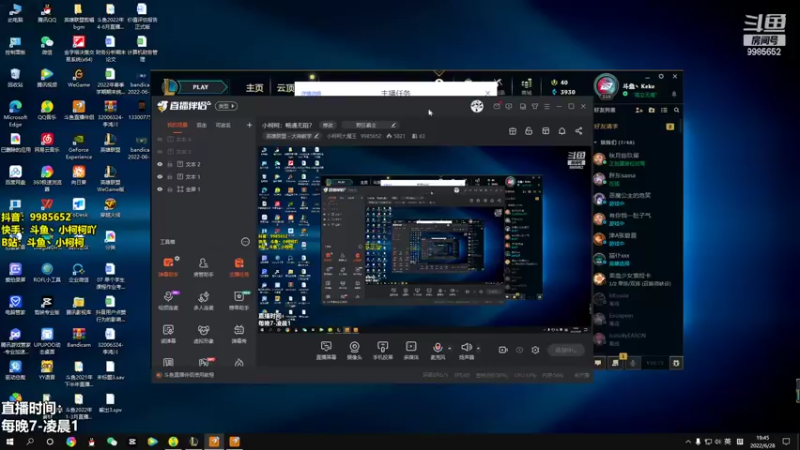Open the 主播任务 tool in toolbox
The width and height of the screenshot is (800, 450).
[x=239, y=266]
